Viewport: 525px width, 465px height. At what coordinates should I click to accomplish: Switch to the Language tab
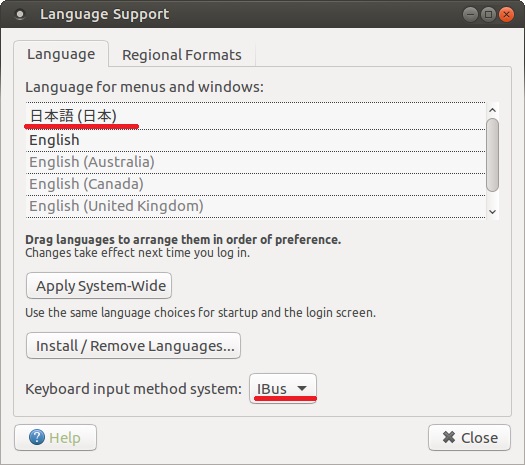[61, 54]
